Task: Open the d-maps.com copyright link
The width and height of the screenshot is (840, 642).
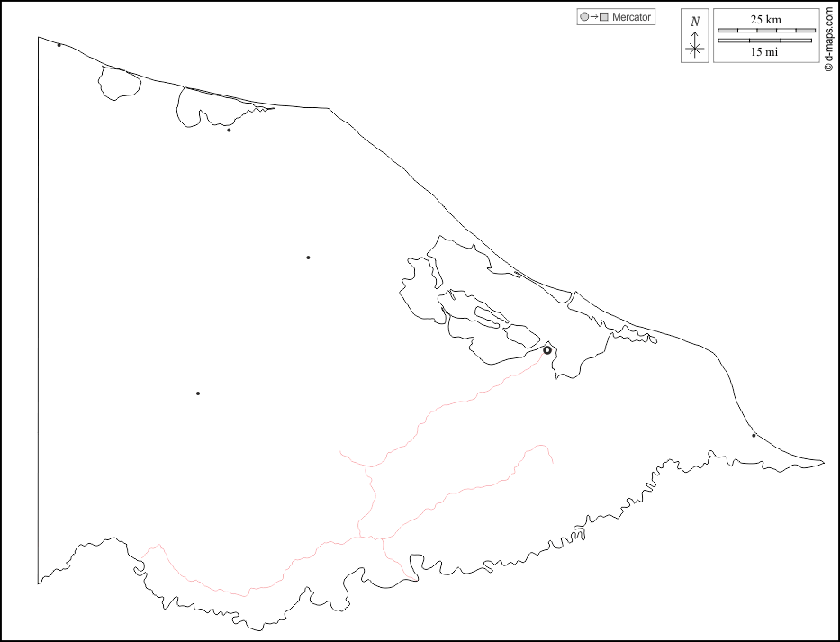Action: click(829, 40)
